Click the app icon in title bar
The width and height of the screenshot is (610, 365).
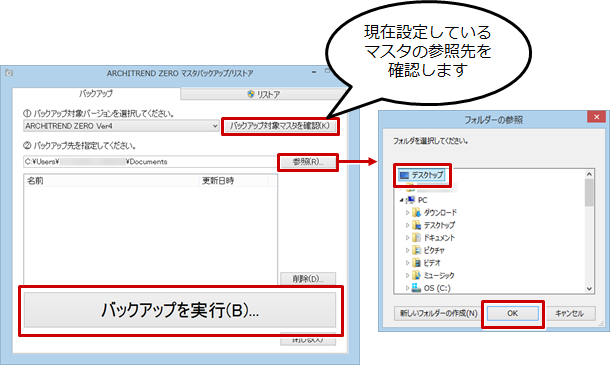9,73
